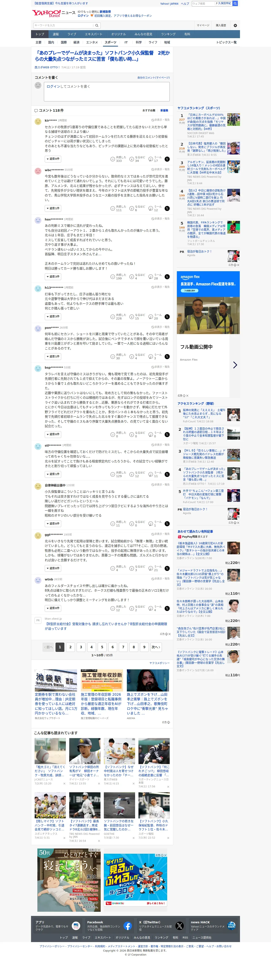
Task: Expand 返信3件 replies under hax******** comment
Action: click(x=53, y=277)
